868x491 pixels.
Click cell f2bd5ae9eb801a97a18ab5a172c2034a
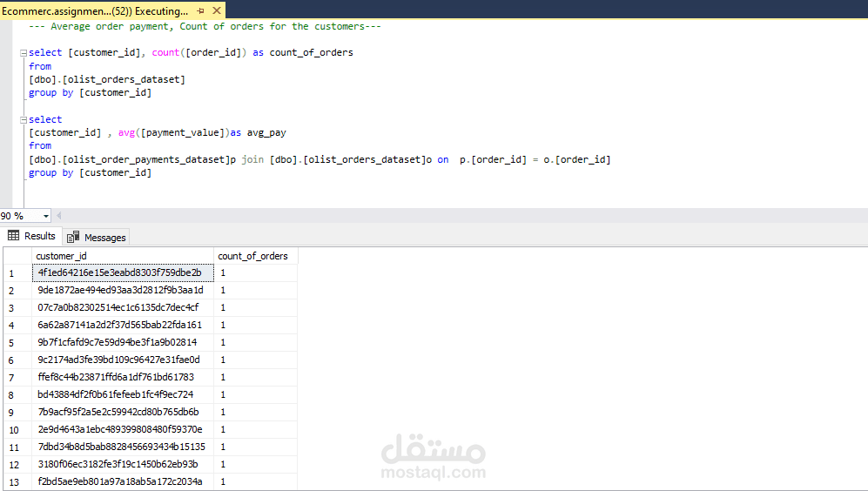(x=123, y=481)
